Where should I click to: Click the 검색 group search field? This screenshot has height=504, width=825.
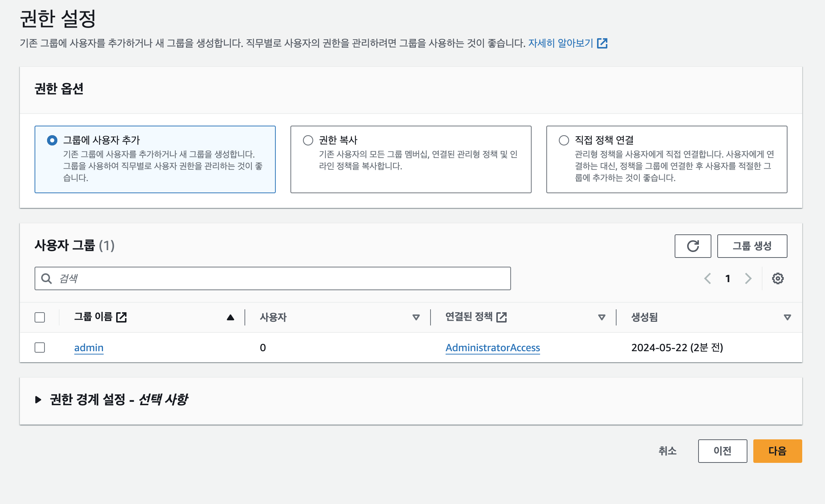[x=279, y=278]
